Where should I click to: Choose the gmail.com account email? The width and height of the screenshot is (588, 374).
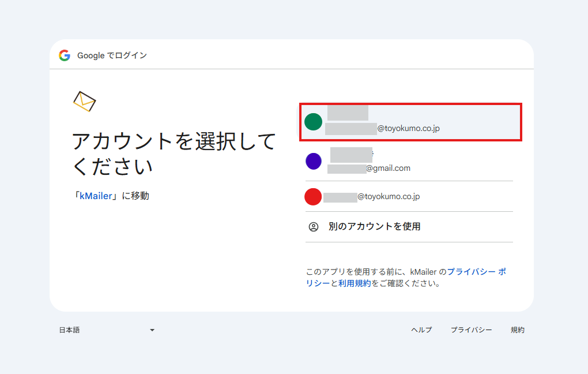388,169
